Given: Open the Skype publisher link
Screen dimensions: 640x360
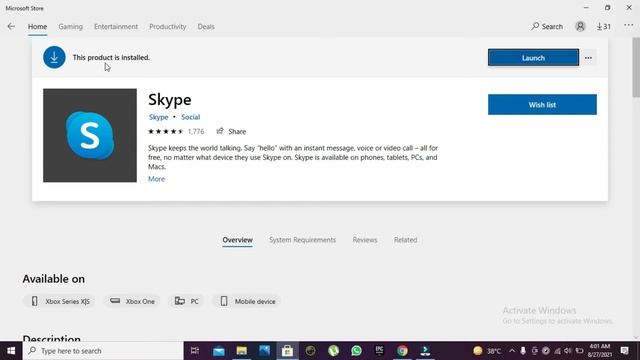Looking at the screenshot, I should (x=158, y=117).
